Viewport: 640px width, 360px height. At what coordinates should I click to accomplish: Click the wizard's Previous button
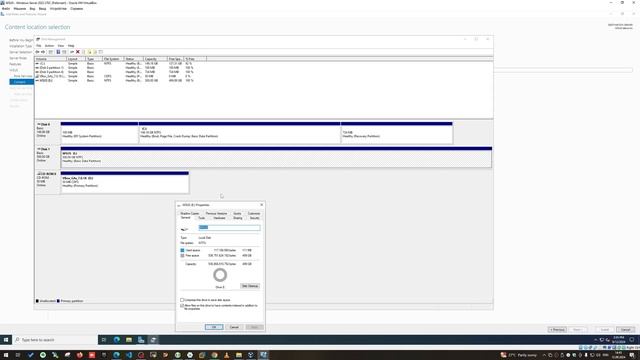(x=557, y=329)
